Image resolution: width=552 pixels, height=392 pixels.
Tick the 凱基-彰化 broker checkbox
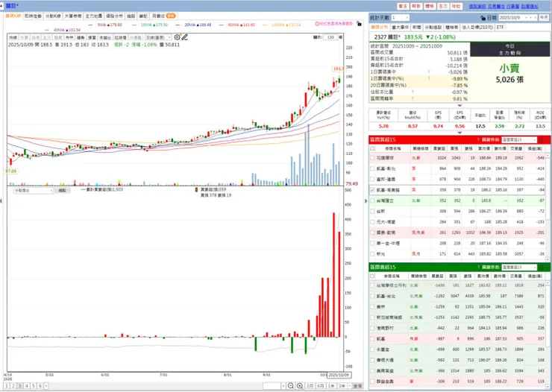click(x=372, y=168)
